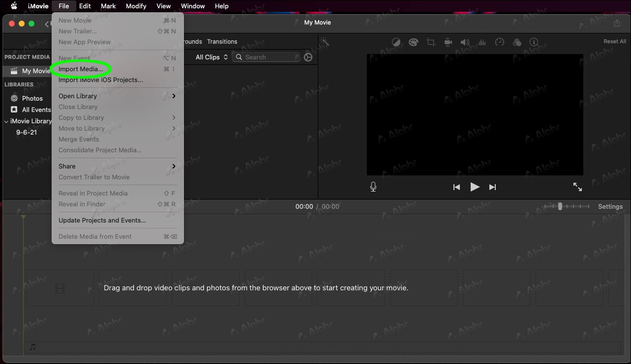This screenshot has height=364, width=631.
Task: Select the 9-6-21 event
Action: coord(27,133)
